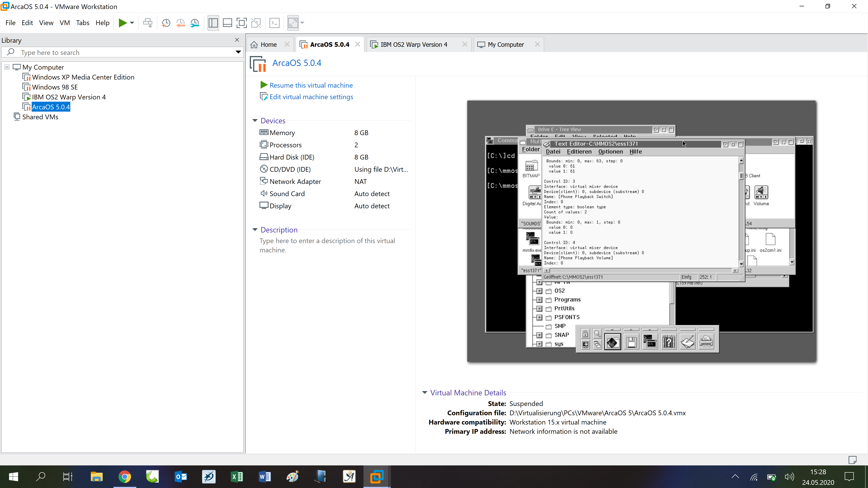Click the volume speaker tray icon
Image resolution: width=868 pixels, height=488 pixels.
pyautogui.click(x=789, y=476)
